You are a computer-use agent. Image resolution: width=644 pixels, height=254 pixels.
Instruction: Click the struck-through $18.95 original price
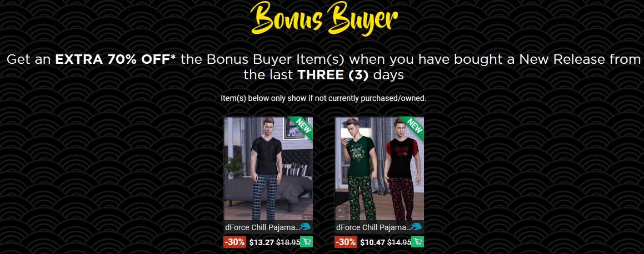(288, 242)
